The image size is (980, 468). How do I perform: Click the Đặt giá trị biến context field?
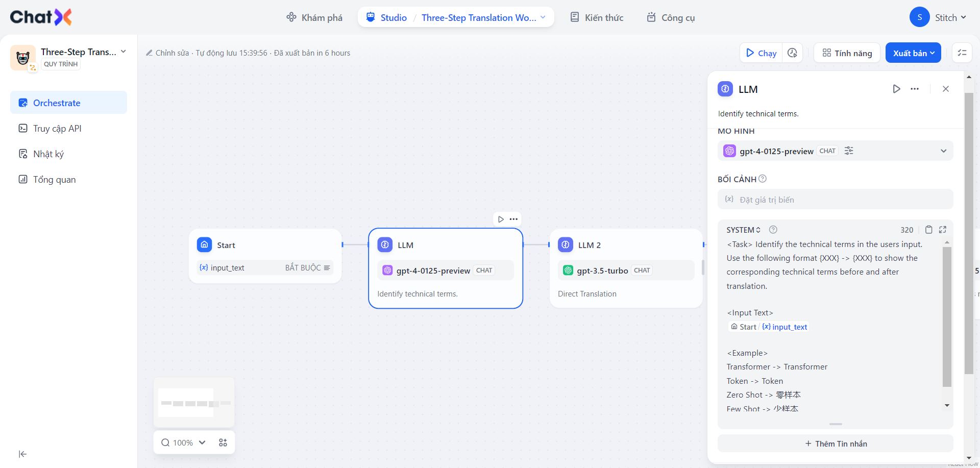pos(836,200)
